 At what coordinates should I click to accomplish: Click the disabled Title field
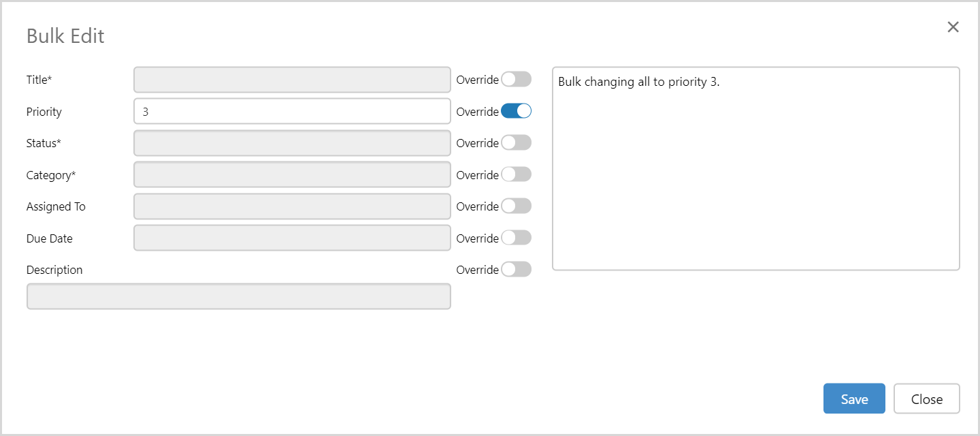coord(292,80)
